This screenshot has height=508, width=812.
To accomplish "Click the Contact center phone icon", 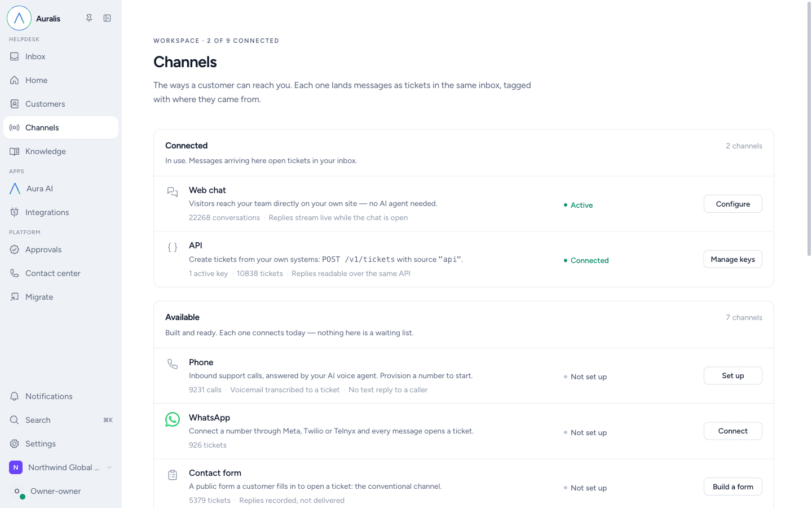I will [x=15, y=273].
